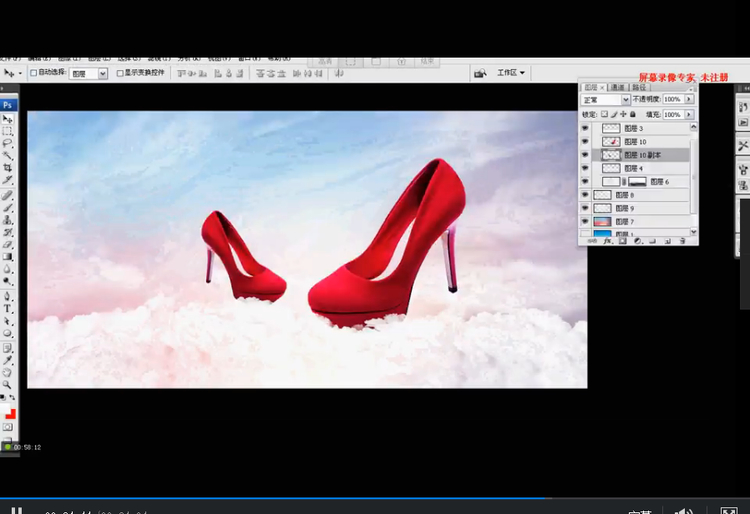Click the layer mask thumbnail of 图层 6
Screen dimensions: 750x514
(637, 182)
